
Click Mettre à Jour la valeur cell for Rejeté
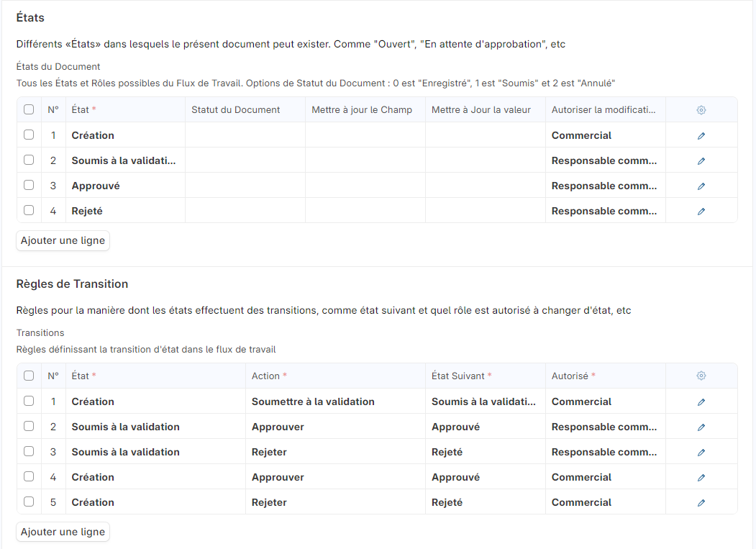[x=485, y=211]
